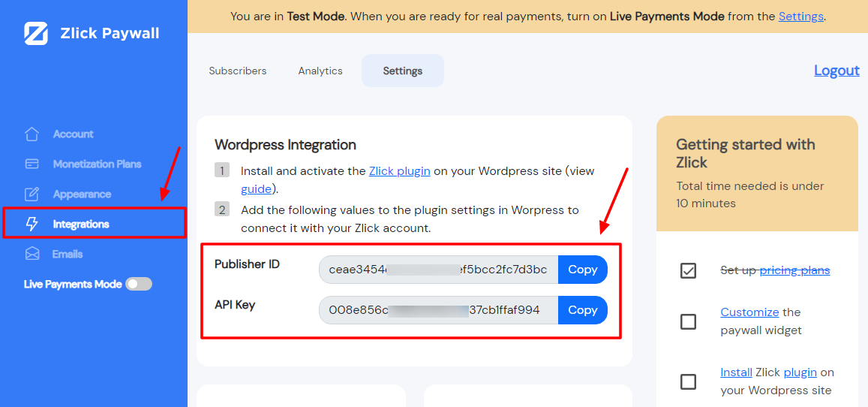Open the Appearance pencil icon
The height and width of the screenshot is (407, 868).
tap(32, 194)
